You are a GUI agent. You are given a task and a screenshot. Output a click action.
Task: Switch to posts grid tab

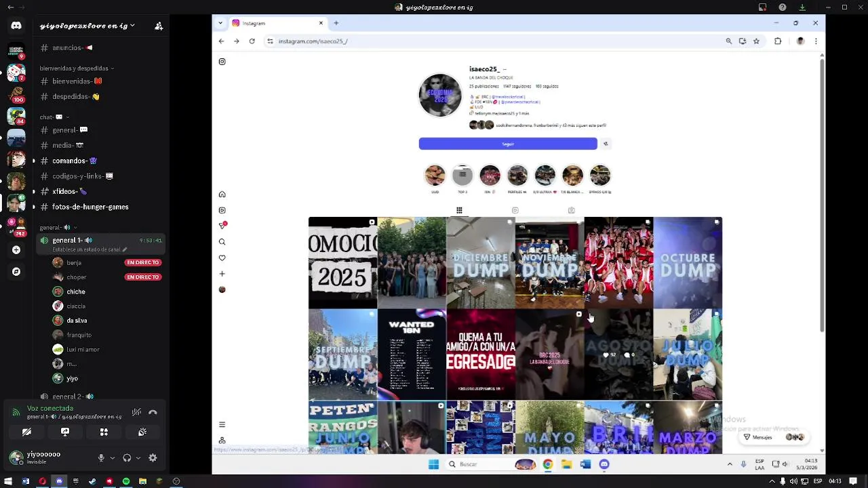459,210
